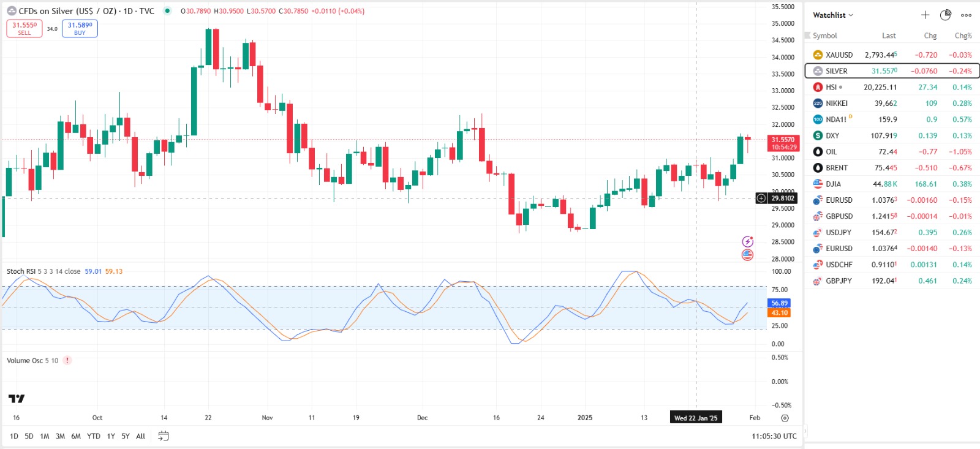The height and width of the screenshot is (449, 980).
Task: Click the TradingView logo on the chart
Action: click(x=17, y=399)
